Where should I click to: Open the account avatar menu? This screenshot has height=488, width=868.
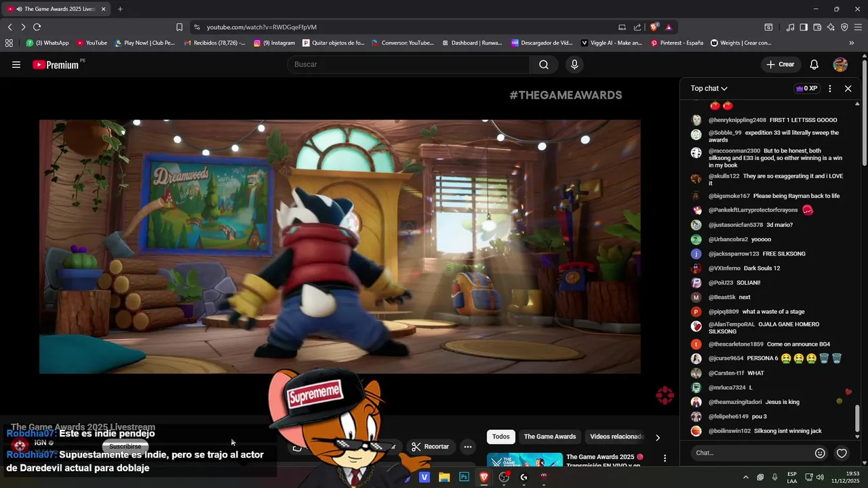[x=840, y=64]
